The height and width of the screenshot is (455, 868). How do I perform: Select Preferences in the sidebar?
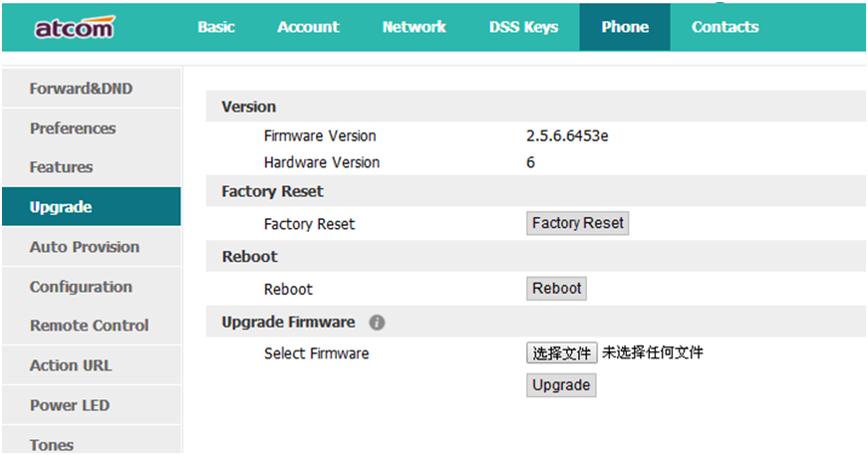(x=73, y=128)
